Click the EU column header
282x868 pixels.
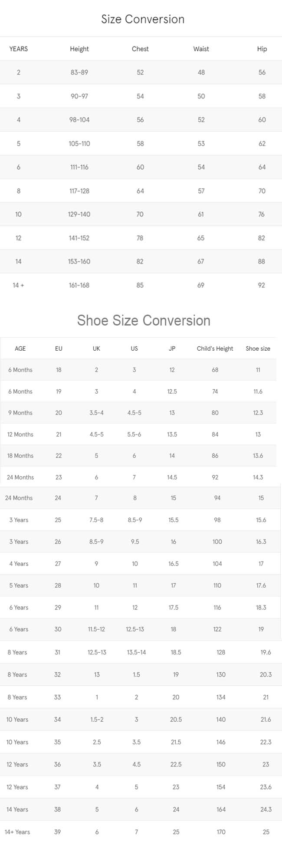(x=59, y=349)
